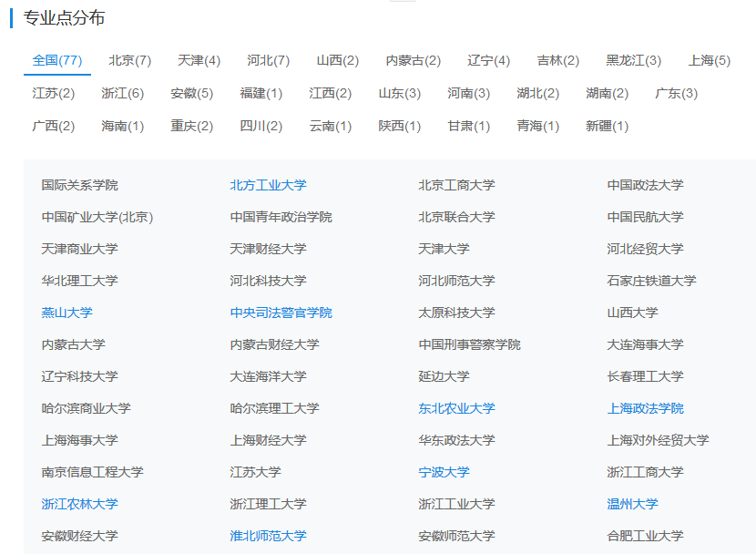The height and width of the screenshot is (554, 756).
Task: Select the 青海(1) tab
Action: click(x=537, y=127)
